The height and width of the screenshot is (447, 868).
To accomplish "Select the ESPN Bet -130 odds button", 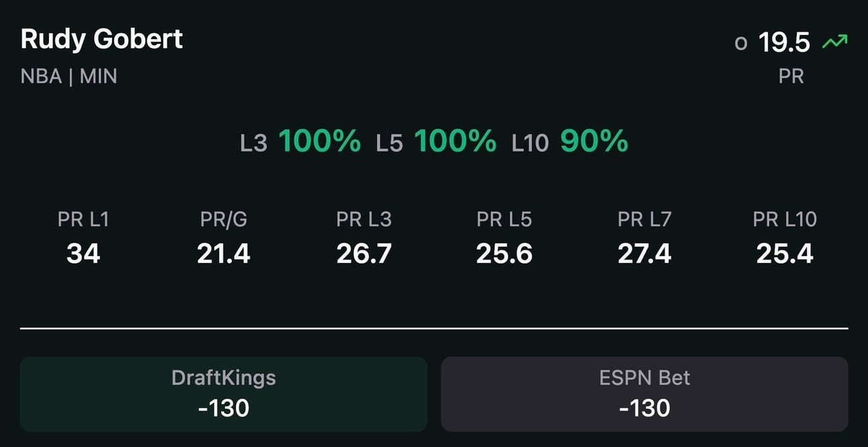I will (644, 394).
